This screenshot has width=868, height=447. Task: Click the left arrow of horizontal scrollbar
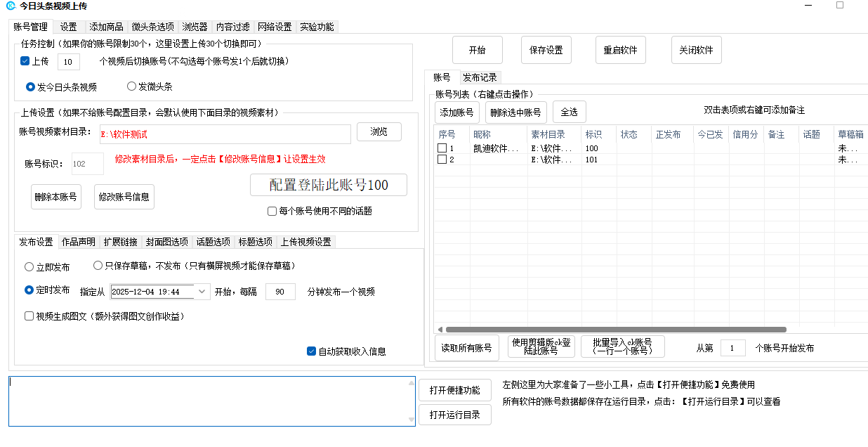pyautogui.click(x=440, y=329)
